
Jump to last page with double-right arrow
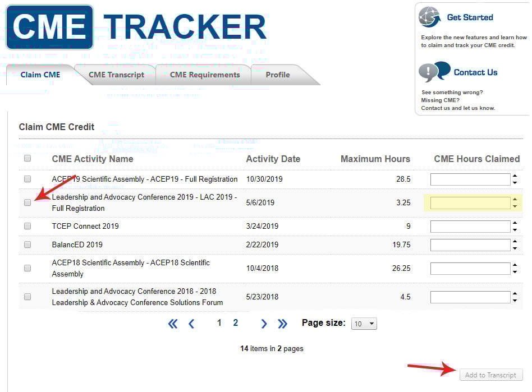pyautogui.click(x=282, y=324)
